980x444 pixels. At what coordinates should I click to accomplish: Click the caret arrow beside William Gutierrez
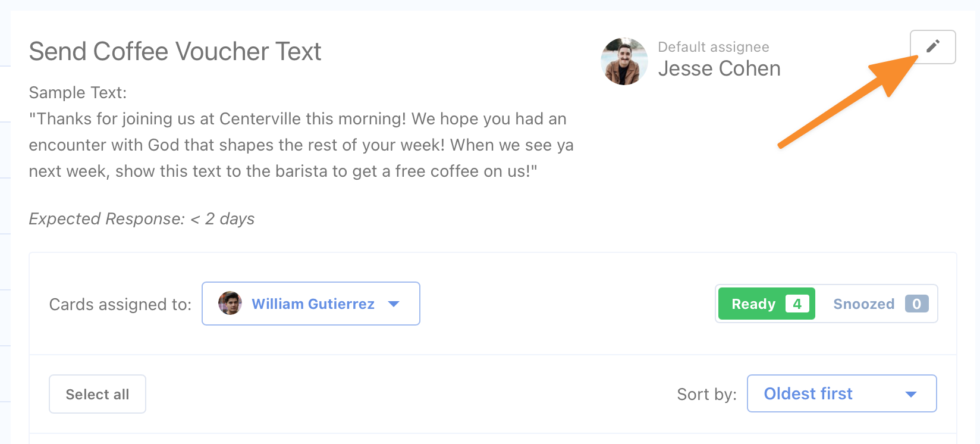click(x=394, y=304)
